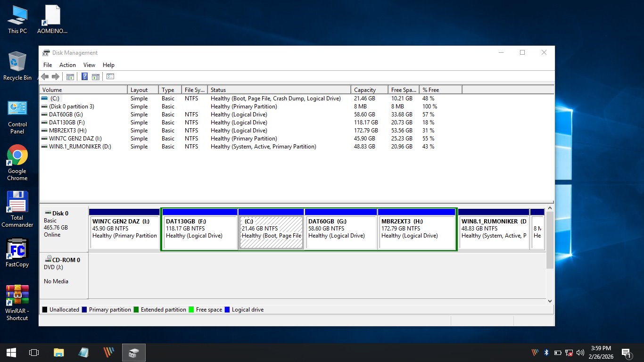Sort by the Layout column header
Screen dimensions: 644x362
click(144, 90)
